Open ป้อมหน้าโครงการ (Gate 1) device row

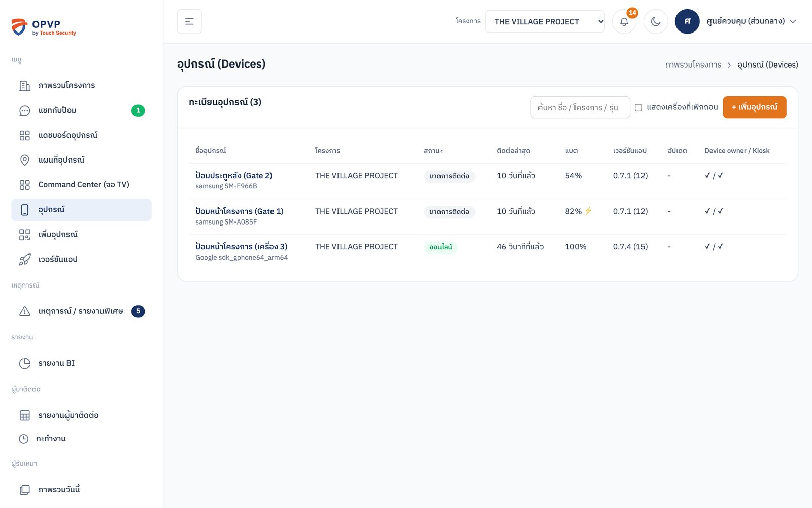pos(487,216)
